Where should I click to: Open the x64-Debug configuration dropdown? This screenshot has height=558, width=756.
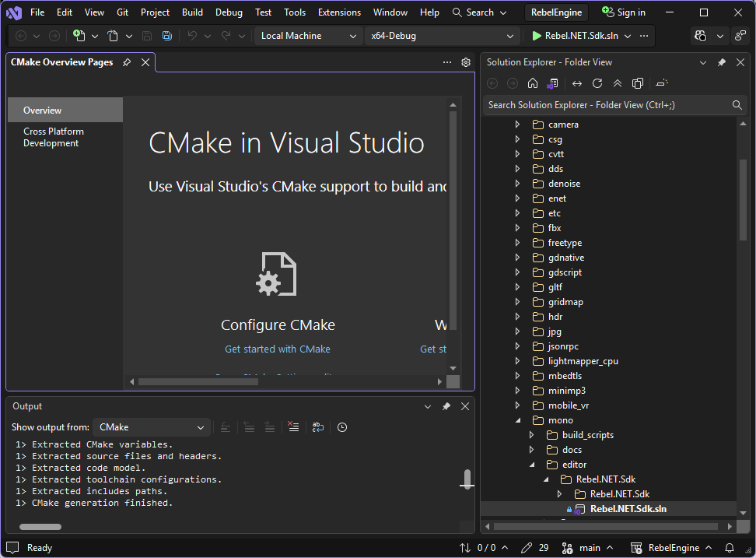(x=442, y=36)
